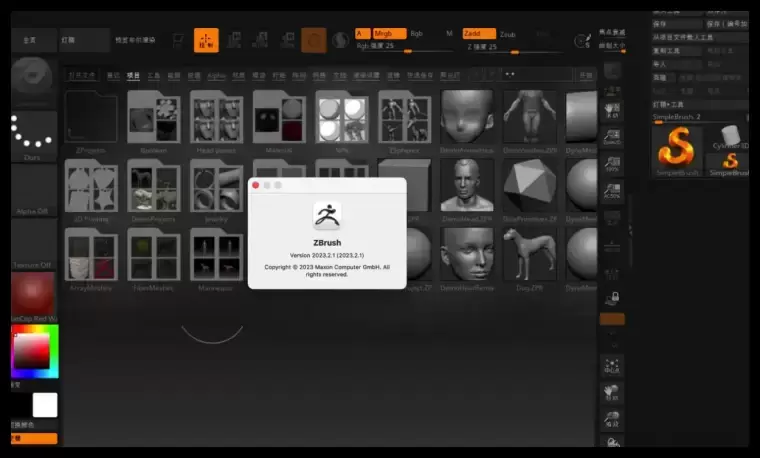760x458 pixels.
Task: Select the Move transform icon
Action: point(234,40)
